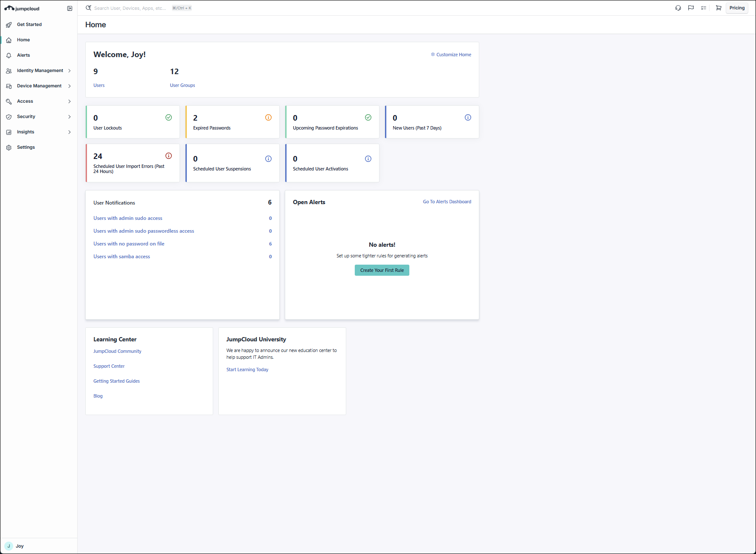Expand the Insights menu chevron
The width and height of the screenshot is (756, 554).
[70, 132]
